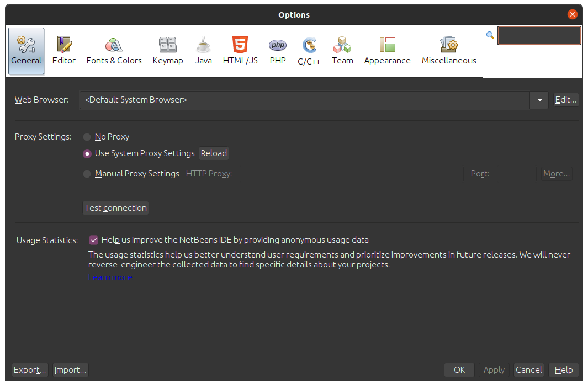
Task: Confirm the dialog with OK
Action: click(x=459, y=370)
